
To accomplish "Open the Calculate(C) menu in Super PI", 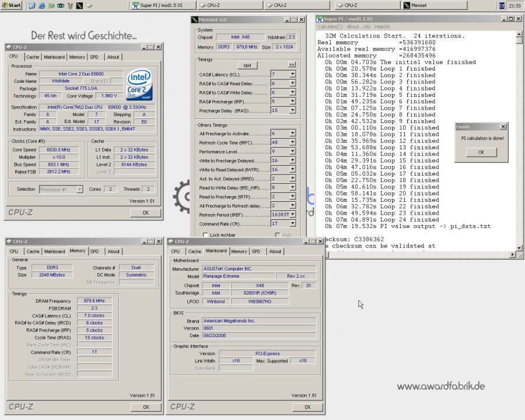I will [330, 27].
